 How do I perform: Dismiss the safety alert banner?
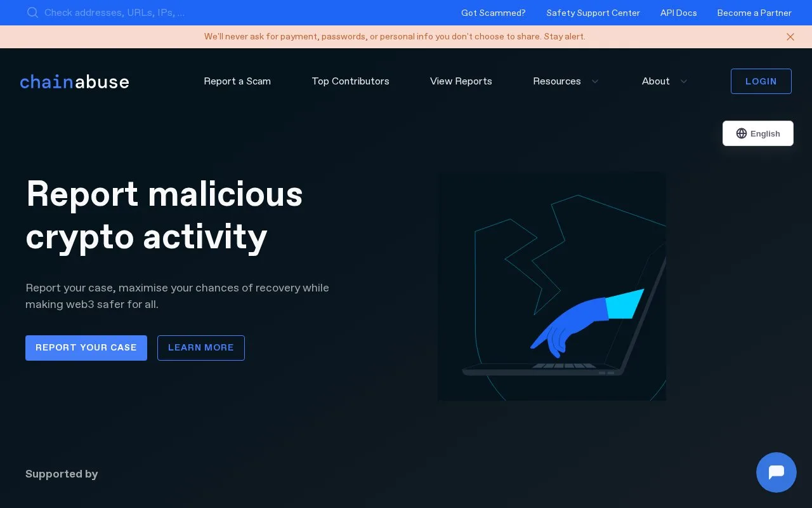tap(790, 37)
